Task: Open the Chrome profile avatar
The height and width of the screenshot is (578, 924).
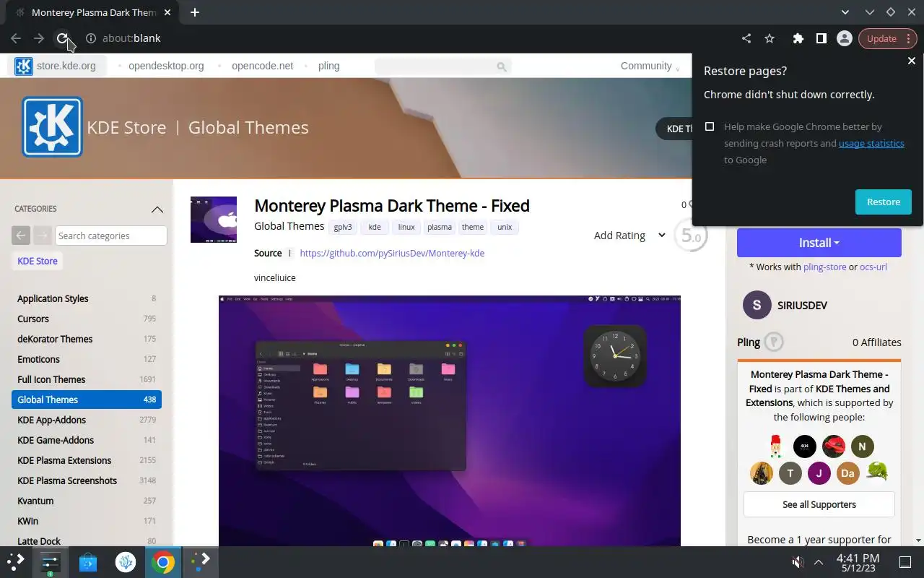Action: 844,38
